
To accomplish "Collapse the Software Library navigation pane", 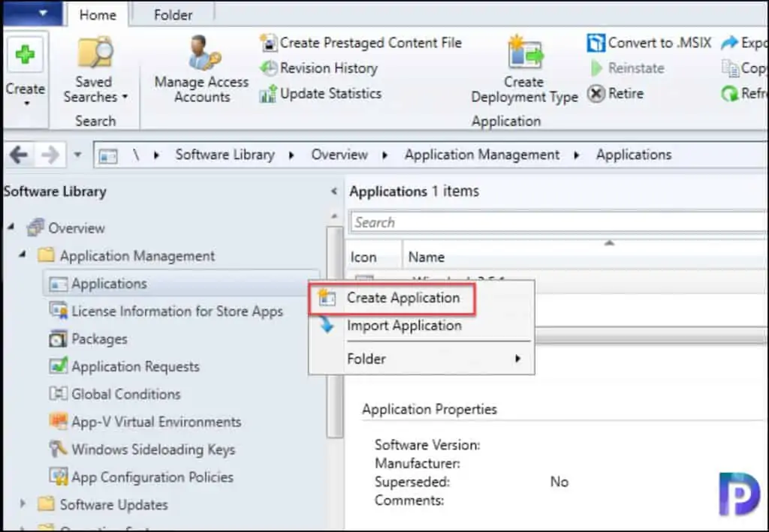I will 334,191.
